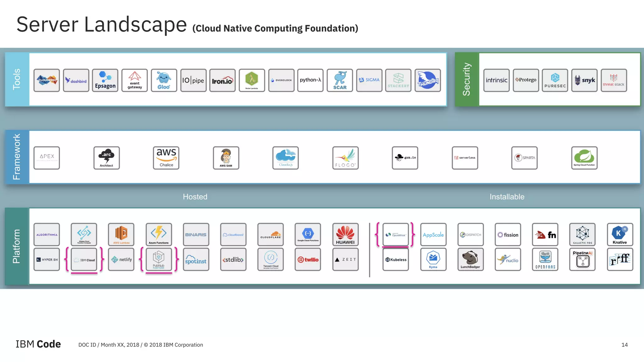Open the Thundra logo tile

pyautogui.click(x=428, y=80)
